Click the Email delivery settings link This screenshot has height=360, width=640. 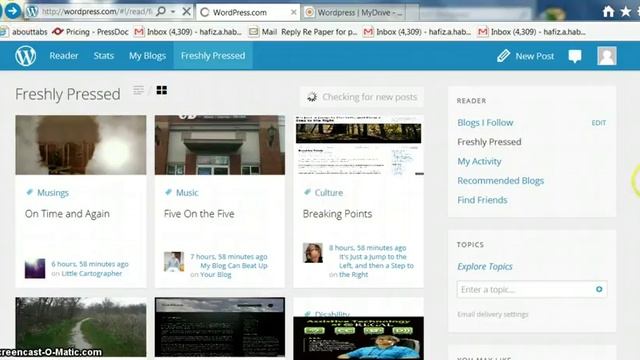point(493,314)
